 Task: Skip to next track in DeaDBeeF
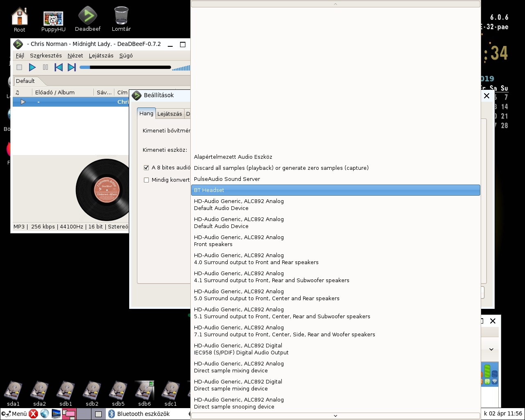coord(72,67)
